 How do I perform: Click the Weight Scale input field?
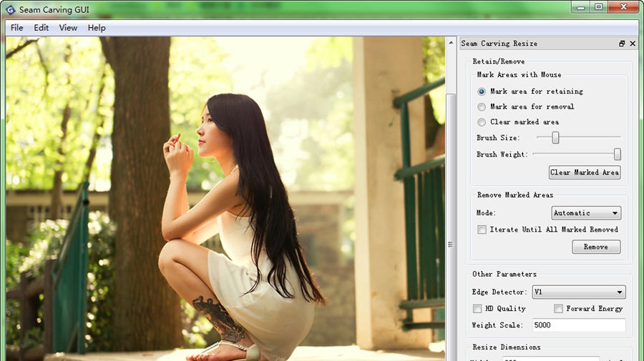579,325
